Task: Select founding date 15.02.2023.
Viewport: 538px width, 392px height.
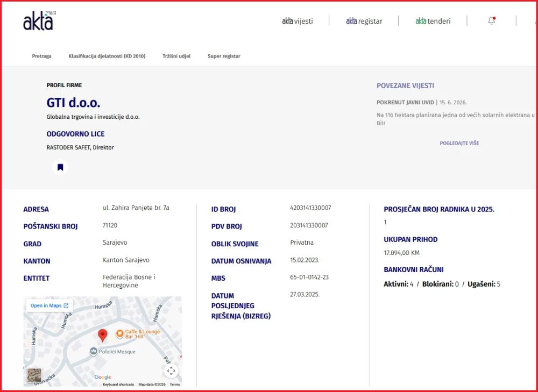Action: click(x=305, y=260)
